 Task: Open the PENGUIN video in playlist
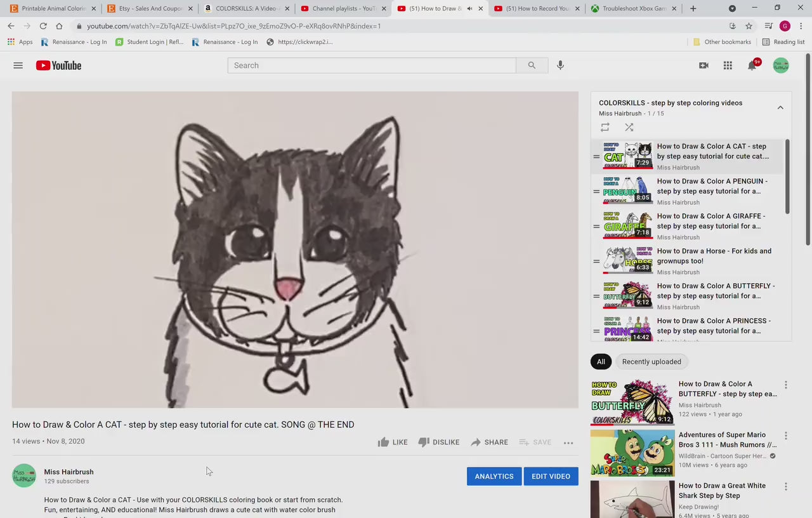[712, 186]
